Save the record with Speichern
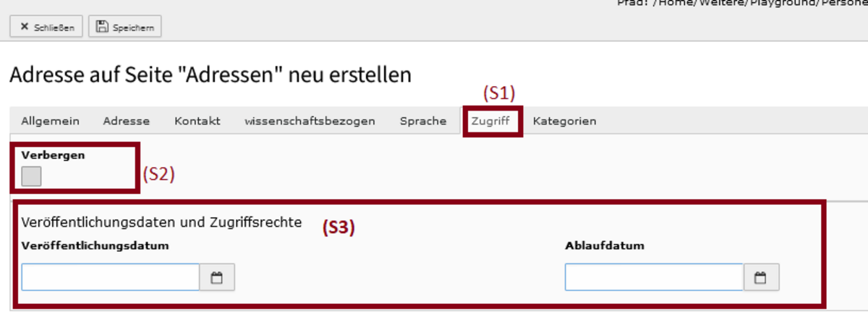 pyautogui.click(x=125, y=27)
